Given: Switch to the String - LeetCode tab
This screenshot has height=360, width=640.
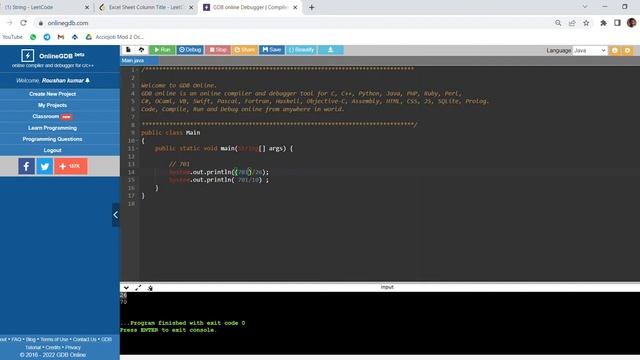Looking at the screenshot, I should pos(46,7).
